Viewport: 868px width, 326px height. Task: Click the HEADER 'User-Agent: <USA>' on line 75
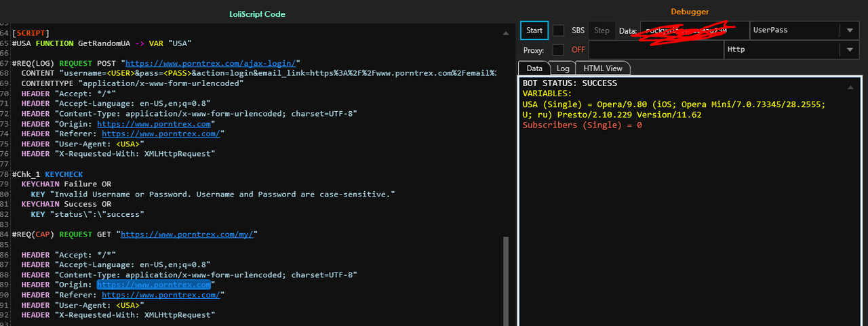pyautogui.click(x=83, y=144)
